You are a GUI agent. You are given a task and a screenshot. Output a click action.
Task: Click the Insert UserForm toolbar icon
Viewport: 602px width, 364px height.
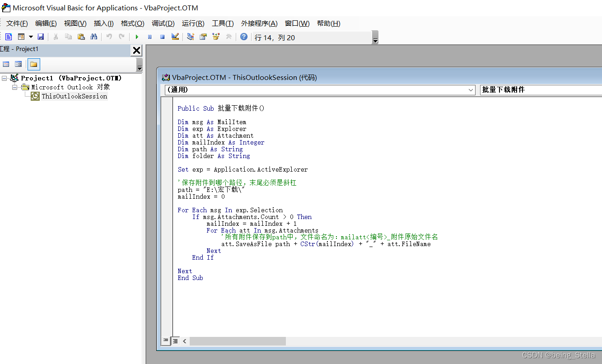[x=21, y=37]
